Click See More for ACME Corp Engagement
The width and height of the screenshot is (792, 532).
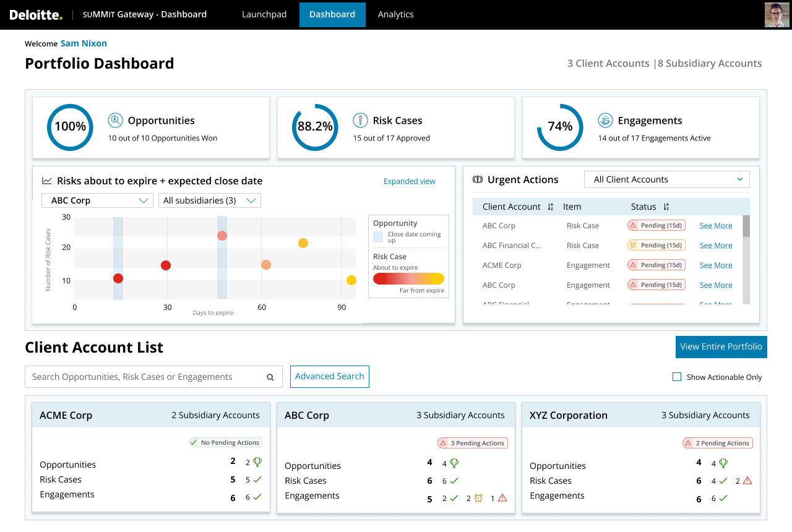pyautogui.click(x=716, y=265)
